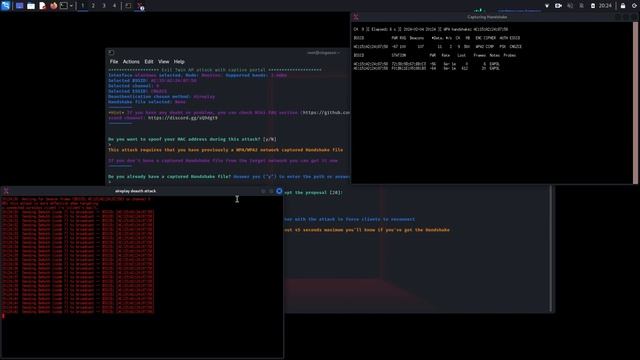Launch the text editor panel icon

pos(42,6)
